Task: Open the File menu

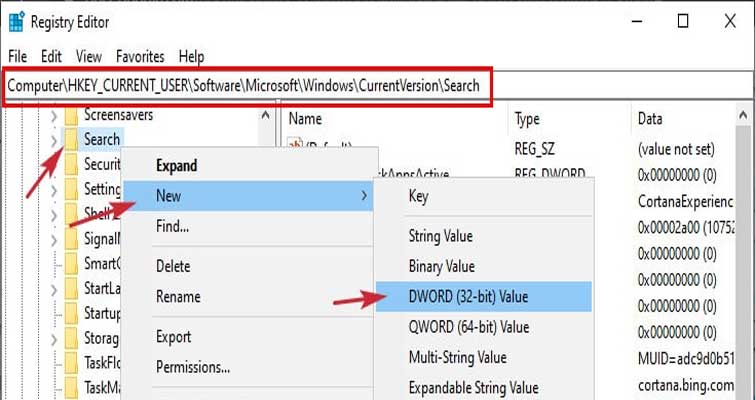Action: pyautogui.click(x=17, y=57)
